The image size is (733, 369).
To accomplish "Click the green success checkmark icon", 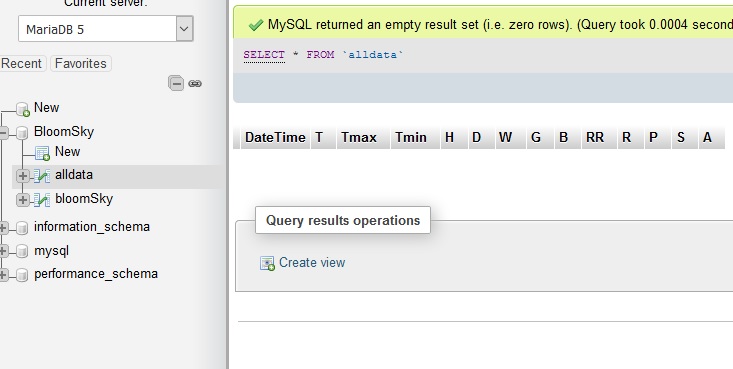I will [x=256, y=25].
